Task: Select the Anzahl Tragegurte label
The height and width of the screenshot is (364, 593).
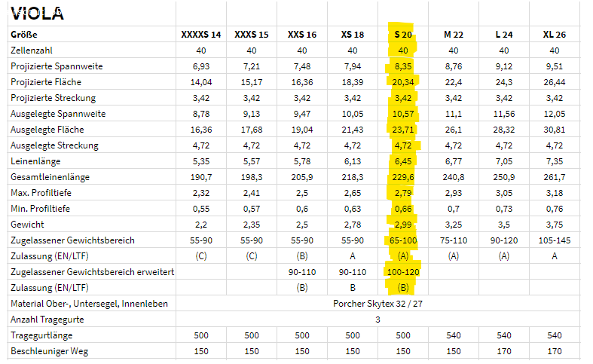Action: [x=47, y=320]
